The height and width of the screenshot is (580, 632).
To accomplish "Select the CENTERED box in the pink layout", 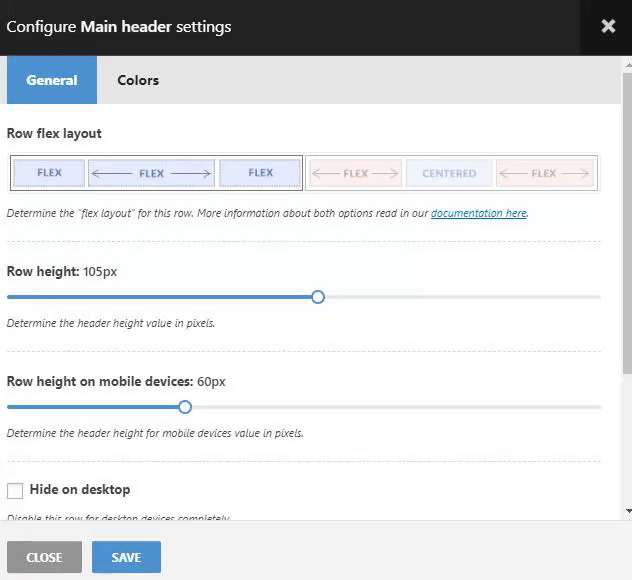I will 449,173.
